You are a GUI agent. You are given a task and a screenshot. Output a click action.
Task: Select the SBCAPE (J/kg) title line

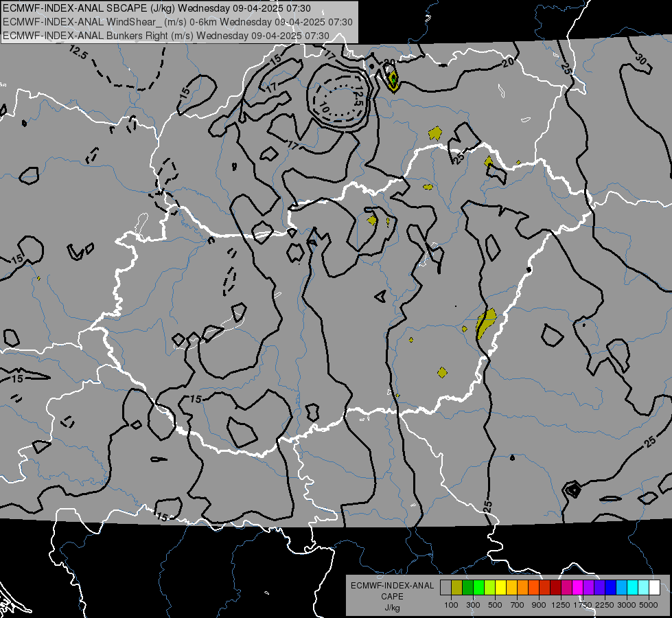tap(157, 8)
